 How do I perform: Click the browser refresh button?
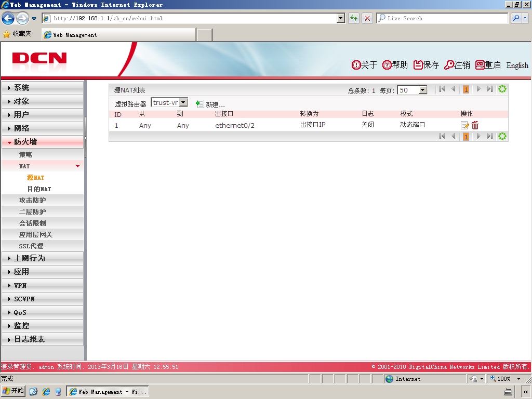pyautogui.click(x=354, y=18)
